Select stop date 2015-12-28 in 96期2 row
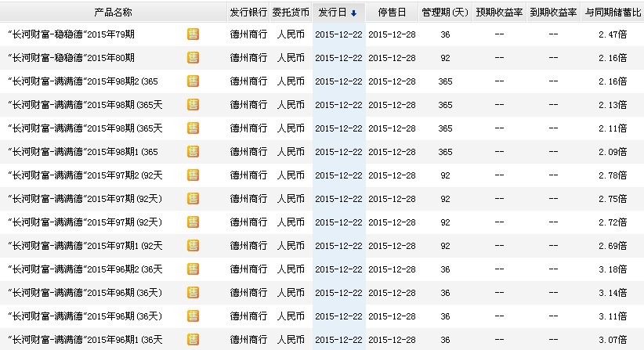This screenshot has width=644, height=350. pos(392,269)
